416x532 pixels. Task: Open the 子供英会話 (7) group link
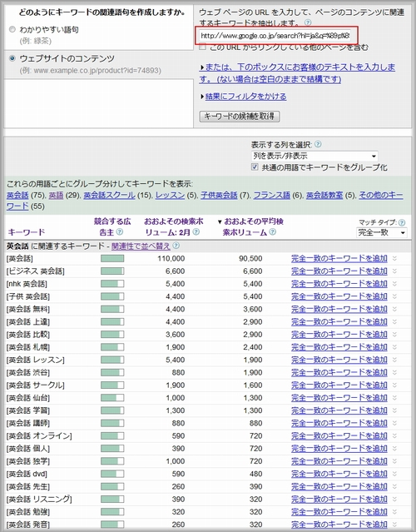219,195
